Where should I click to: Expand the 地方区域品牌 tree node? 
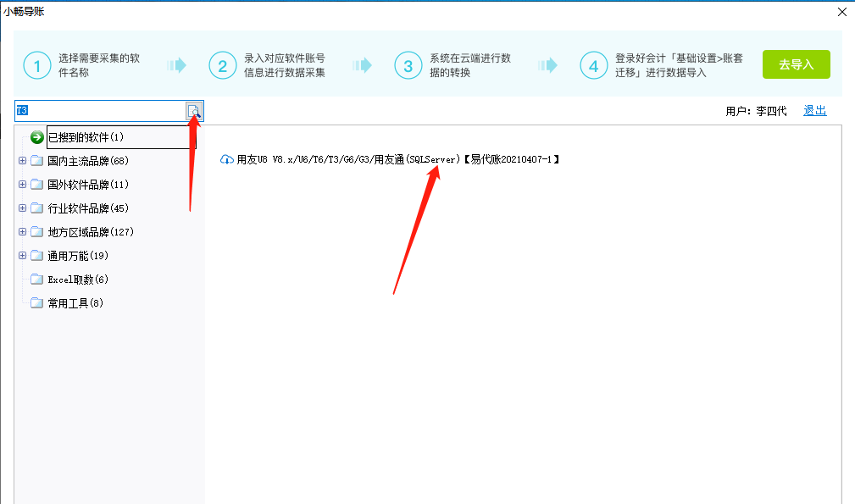21,231
